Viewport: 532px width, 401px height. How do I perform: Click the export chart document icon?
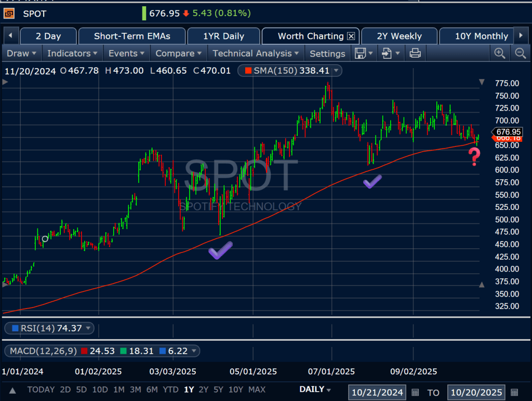pos(387,53)
